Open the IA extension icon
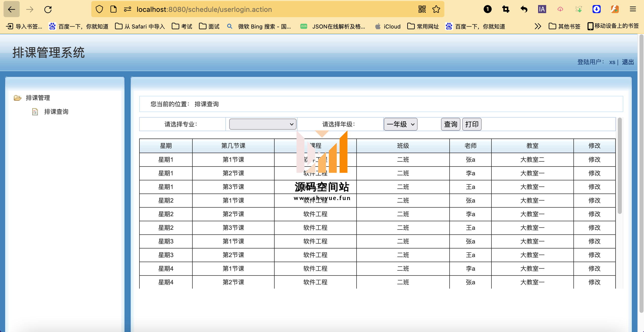 542,9
